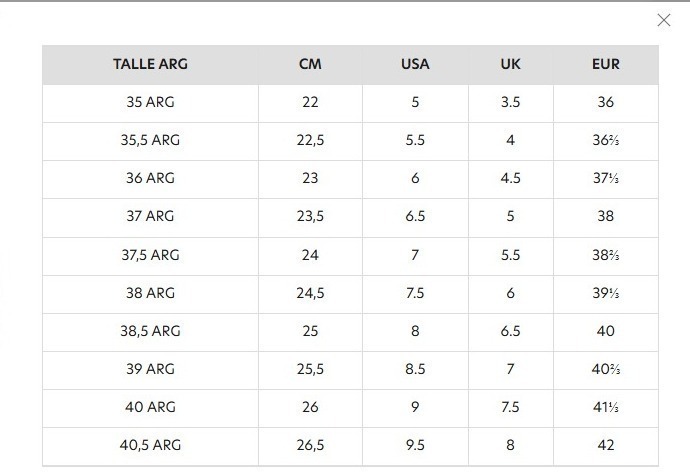Click the CM column header
The height and width of the screenshot is (472, 690).
click(x=310, y=64)
